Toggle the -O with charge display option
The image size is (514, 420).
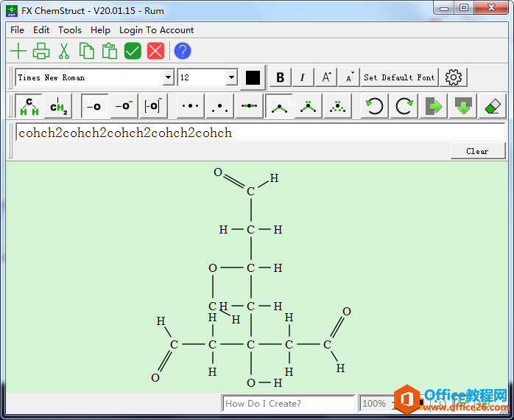124,106
